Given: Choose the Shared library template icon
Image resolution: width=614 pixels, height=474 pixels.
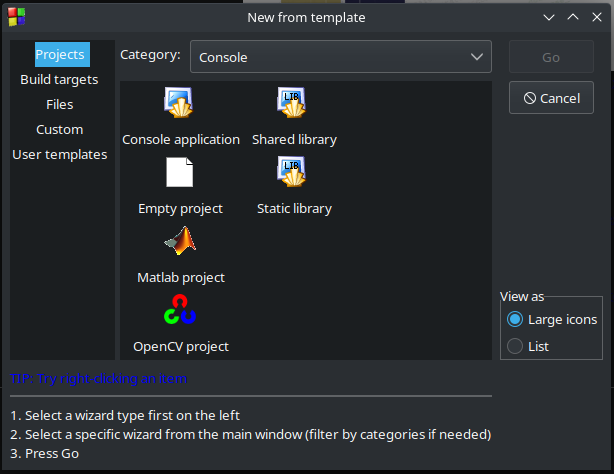Looking at the screenshot, I should coord(291,103).
